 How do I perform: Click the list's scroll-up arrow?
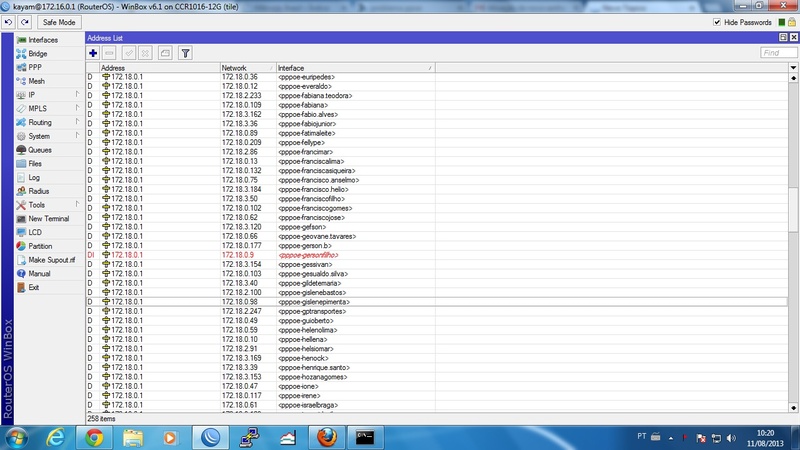coord(793,78)
